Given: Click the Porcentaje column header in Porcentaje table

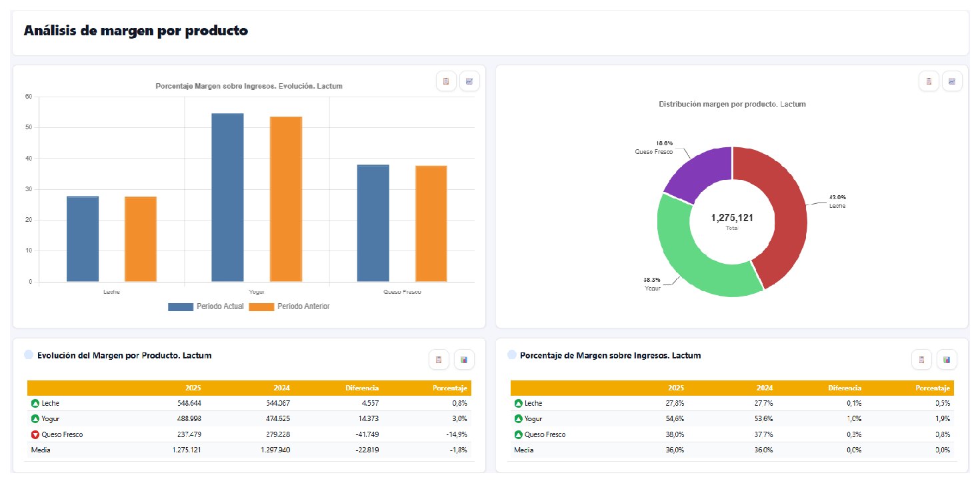Looking at the screenshot, I should click(933, 388).
